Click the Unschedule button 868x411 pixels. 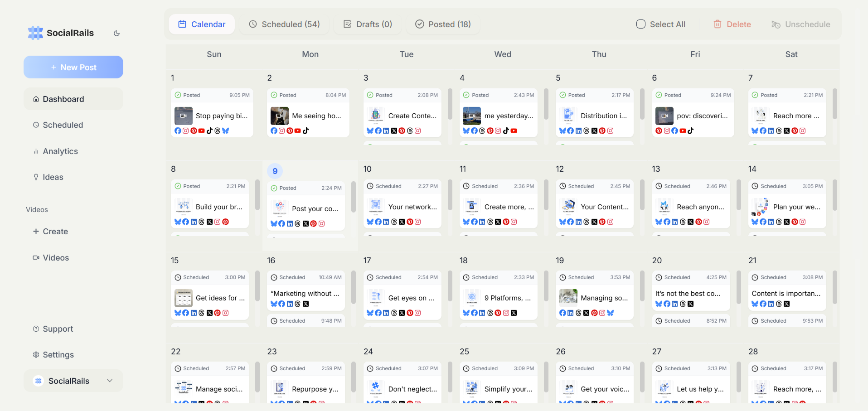coord(801,24)
